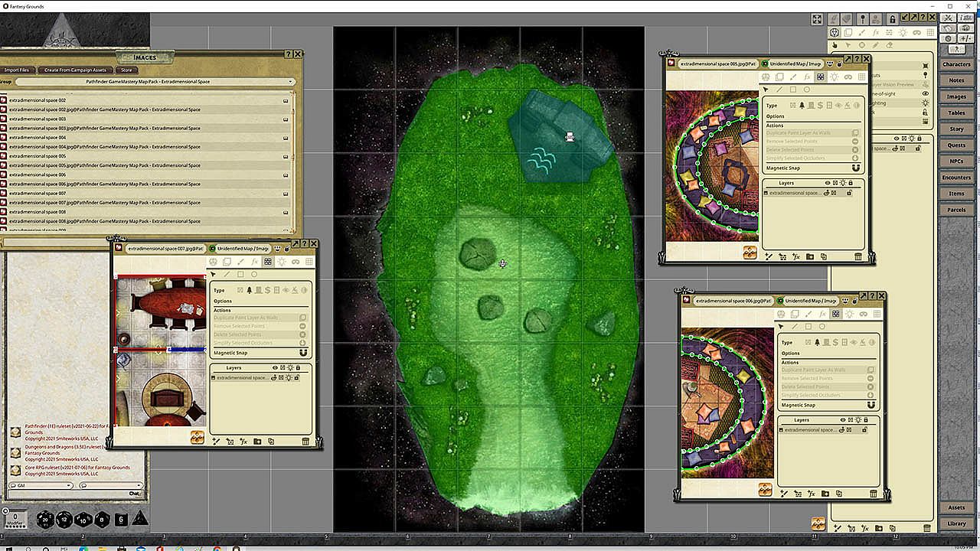This screenshot has height=551, width=980.
Task: Roll the d4 pyramid die
Action: click(x=139, y=520)
